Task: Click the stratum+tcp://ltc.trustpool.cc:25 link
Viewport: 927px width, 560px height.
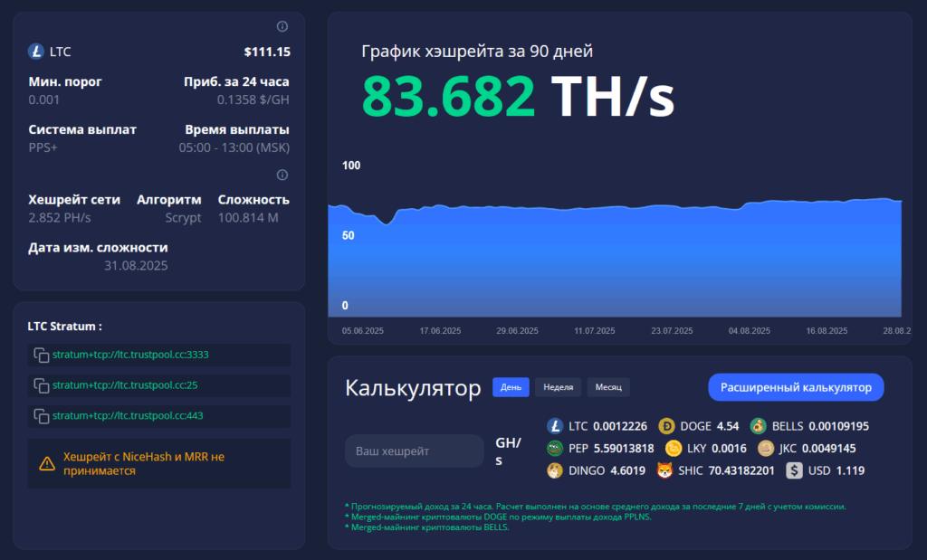Action: click(x=125, y=385)
